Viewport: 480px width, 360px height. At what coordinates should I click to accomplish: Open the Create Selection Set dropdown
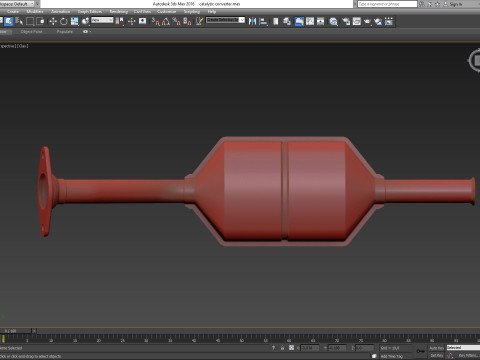click(225, 20)
